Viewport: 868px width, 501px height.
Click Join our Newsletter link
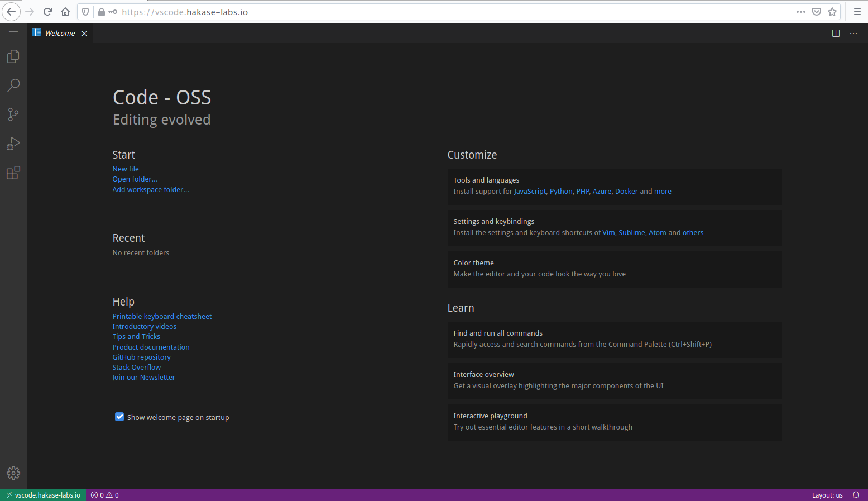(143, 378)
